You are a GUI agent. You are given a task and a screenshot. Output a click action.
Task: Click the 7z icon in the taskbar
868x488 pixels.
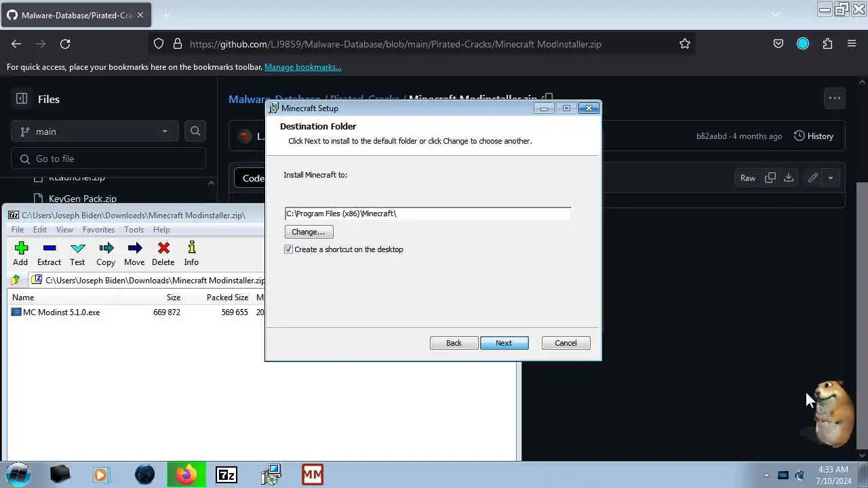coord(226,474)
